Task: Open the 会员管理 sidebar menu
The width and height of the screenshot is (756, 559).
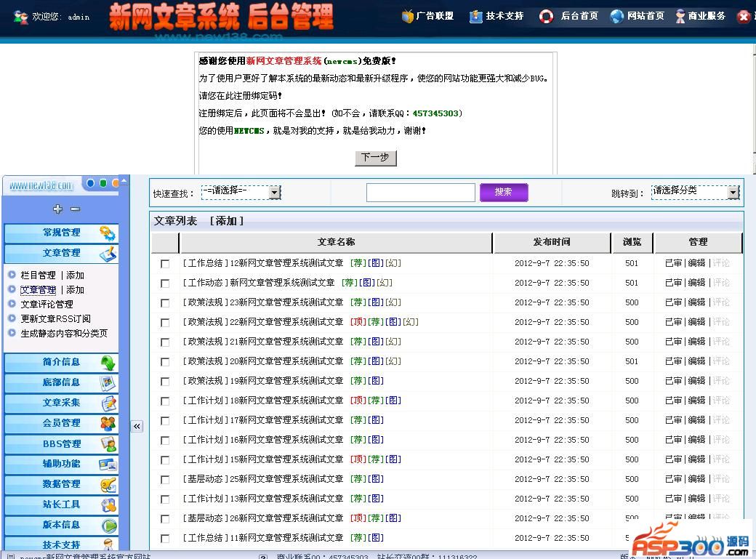Action: point(61,423)
